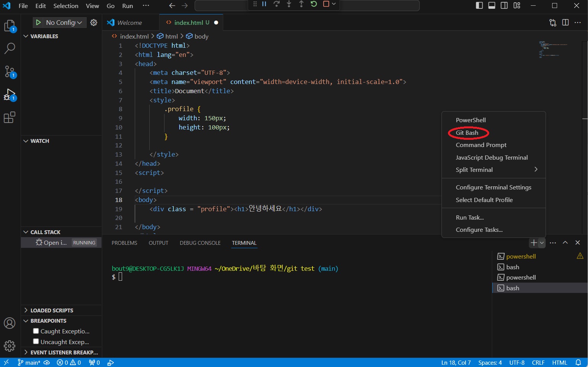Image resolution: width=588 pixels, height=367 pixels.
Task: Open notifications bell in status bar
Action: pos(578,362)
